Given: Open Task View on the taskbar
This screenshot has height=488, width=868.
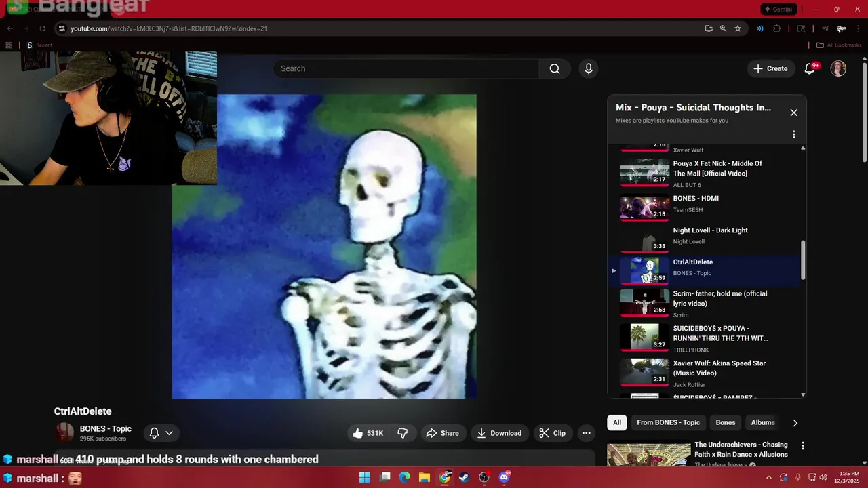Looking at the screenshot, I should (384, 477).
